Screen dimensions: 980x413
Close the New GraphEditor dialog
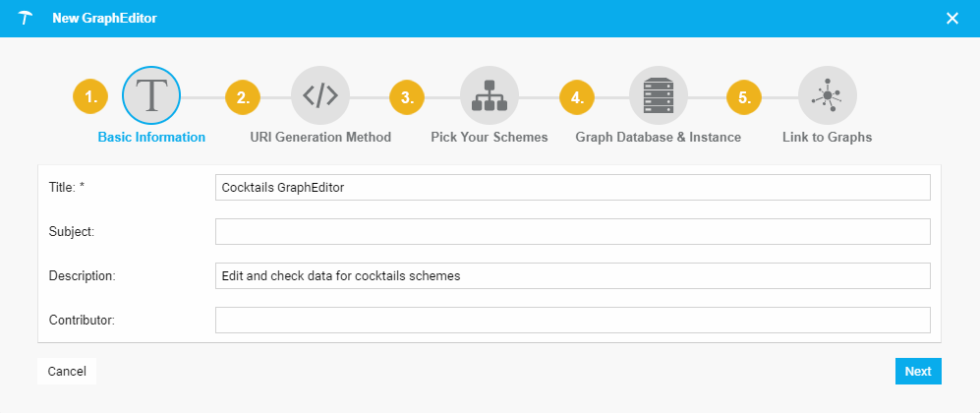[x=951, y=18]
